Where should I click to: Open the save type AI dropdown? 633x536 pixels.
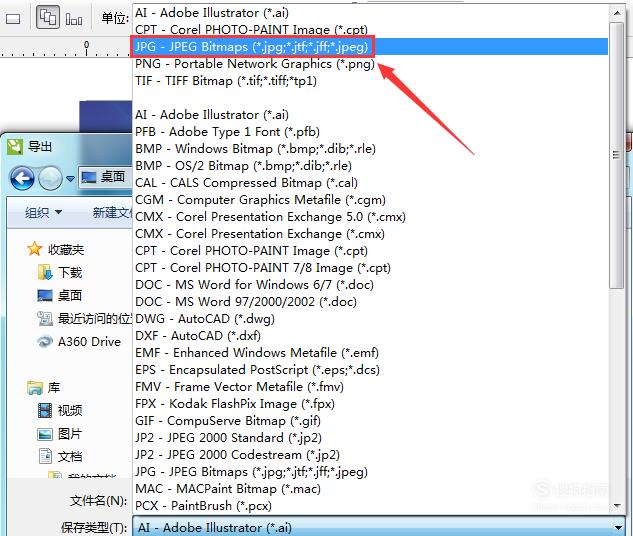(379, 527)
